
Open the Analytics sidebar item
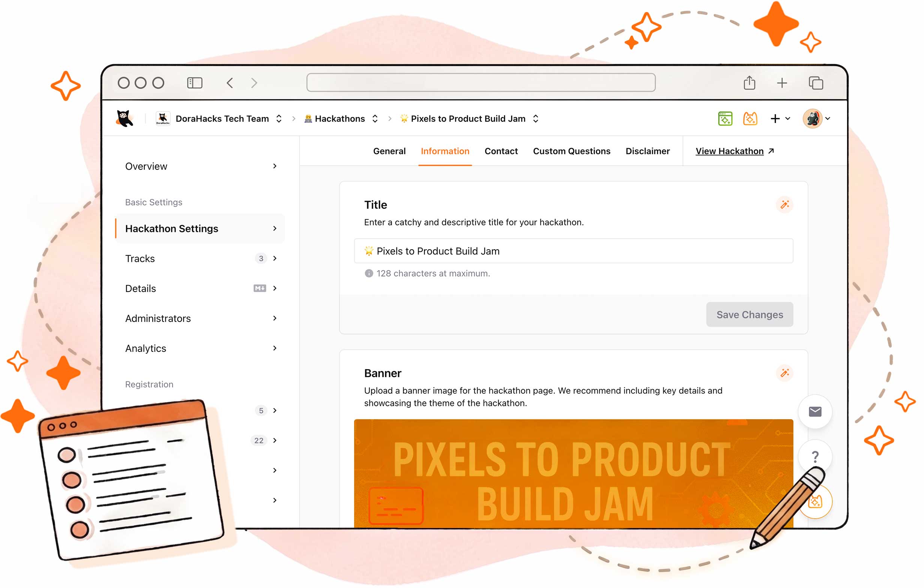[x=200, y=348]
